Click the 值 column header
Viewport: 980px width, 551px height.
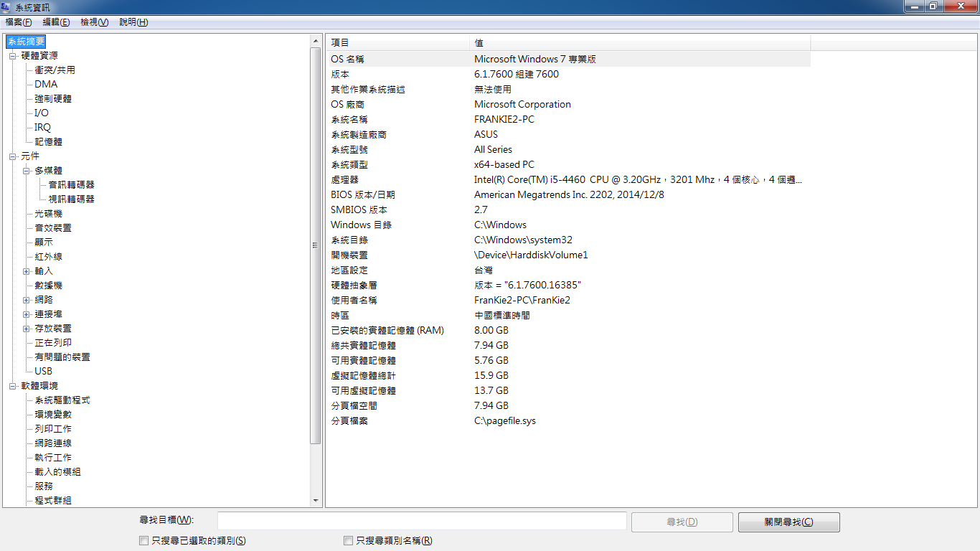pyautogui.click(x=640, y=43)
